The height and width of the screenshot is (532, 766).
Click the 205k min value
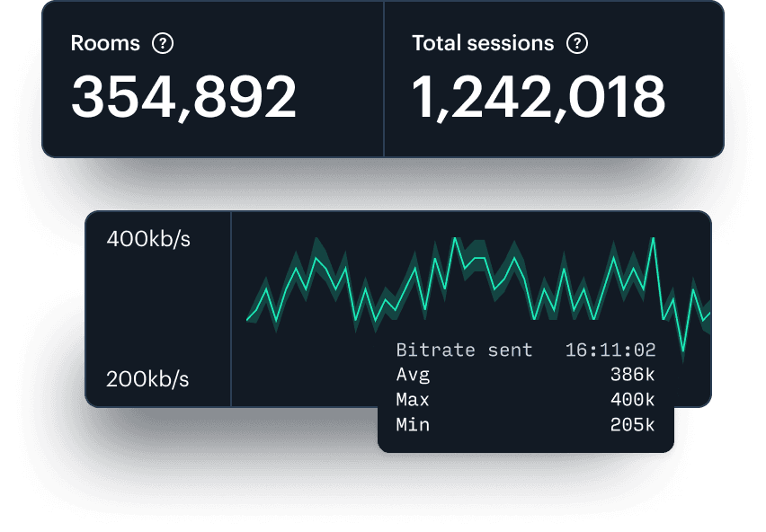click(632, 425)
